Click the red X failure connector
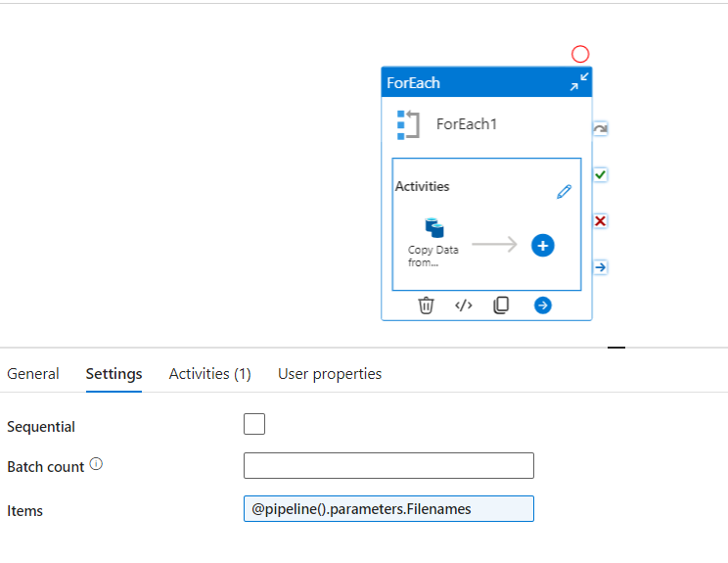728x563 pixels. point(601,221)
